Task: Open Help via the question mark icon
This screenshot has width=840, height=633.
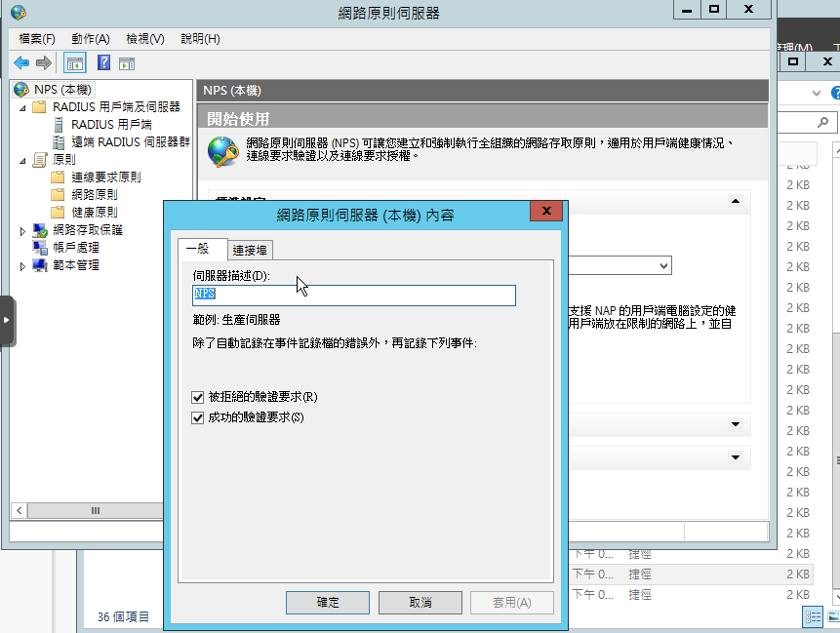Action: [103, 63]
